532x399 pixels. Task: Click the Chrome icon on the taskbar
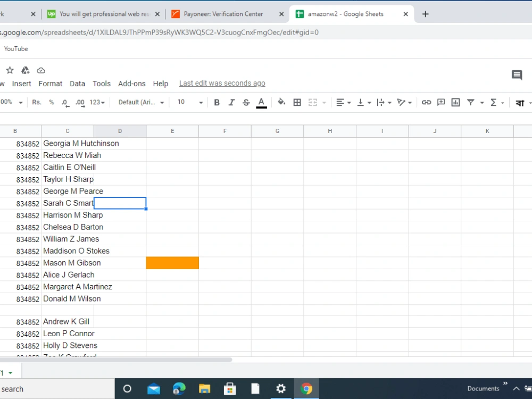306,389
